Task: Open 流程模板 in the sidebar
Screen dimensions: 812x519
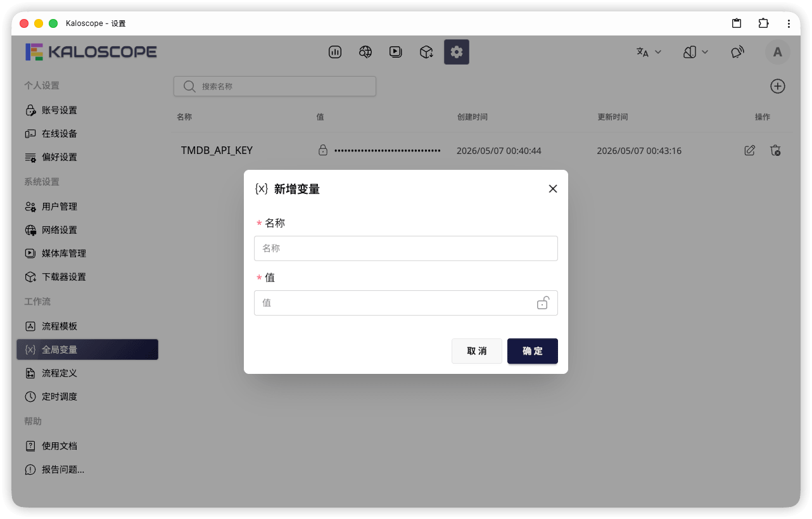Action: point(87,326)
